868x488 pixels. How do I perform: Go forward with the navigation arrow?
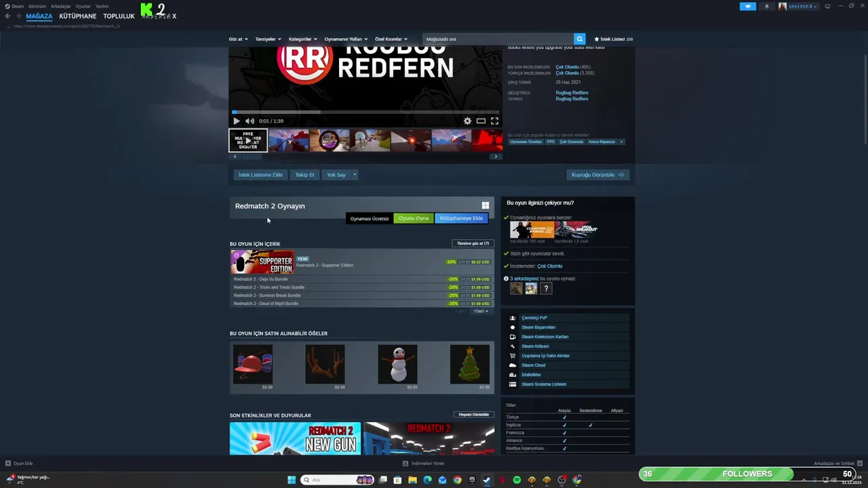click(18, 16)
